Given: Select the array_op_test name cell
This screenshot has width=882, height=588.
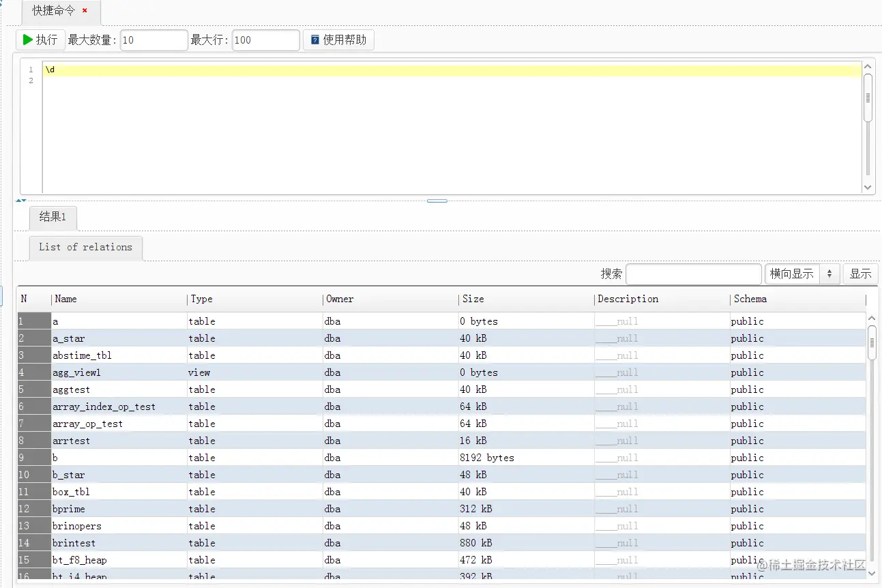Looking at the screenshot, I should point(119,424).
